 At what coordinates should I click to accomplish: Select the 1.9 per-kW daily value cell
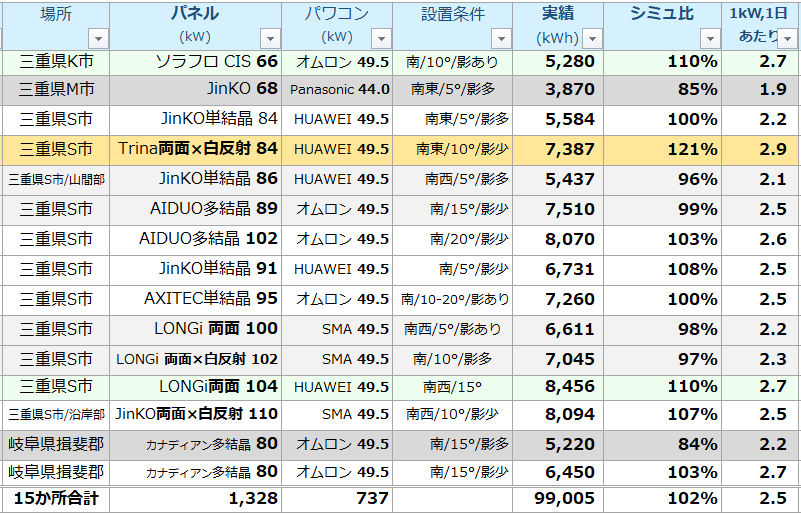click(761, 90)
